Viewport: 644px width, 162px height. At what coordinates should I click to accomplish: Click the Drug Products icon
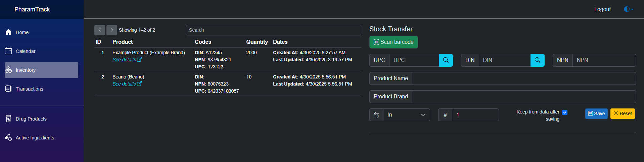[x=9, y=119]
